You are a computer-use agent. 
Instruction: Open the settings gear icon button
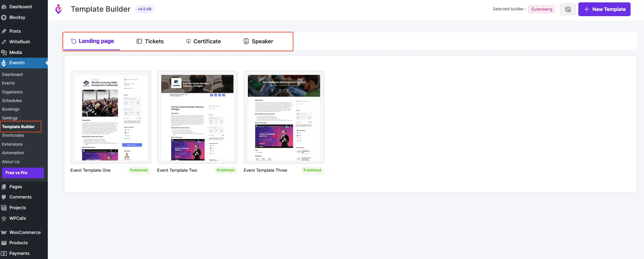(568, 9)
